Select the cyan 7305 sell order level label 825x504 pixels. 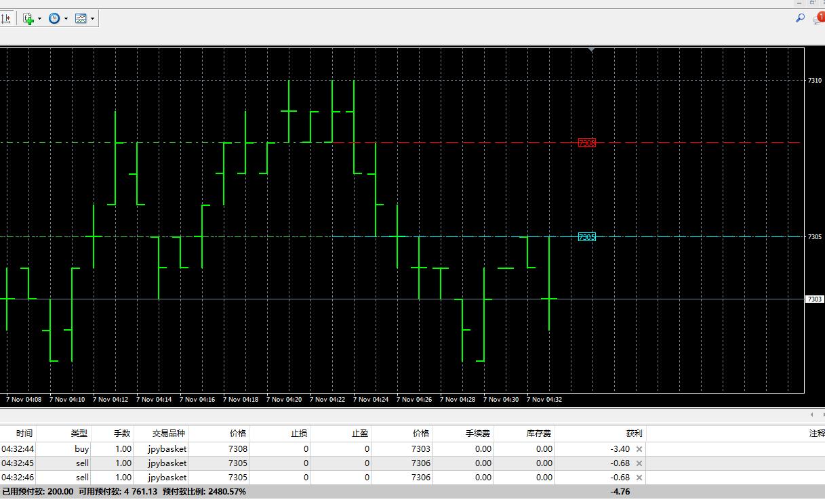586,237
